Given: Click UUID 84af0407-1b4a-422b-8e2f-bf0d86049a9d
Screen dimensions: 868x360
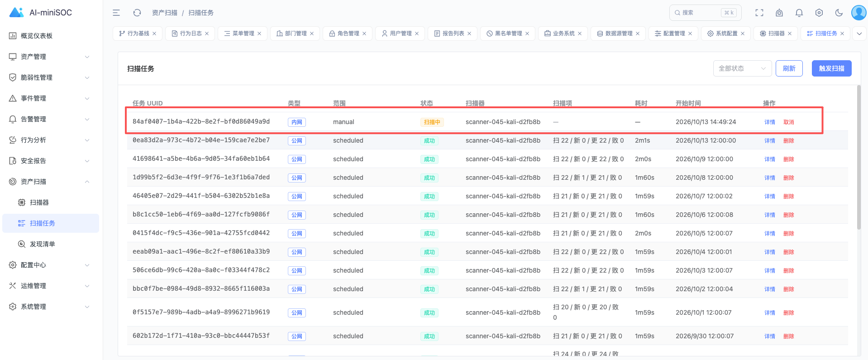Looking at the screenshot, I should point(201,121).
